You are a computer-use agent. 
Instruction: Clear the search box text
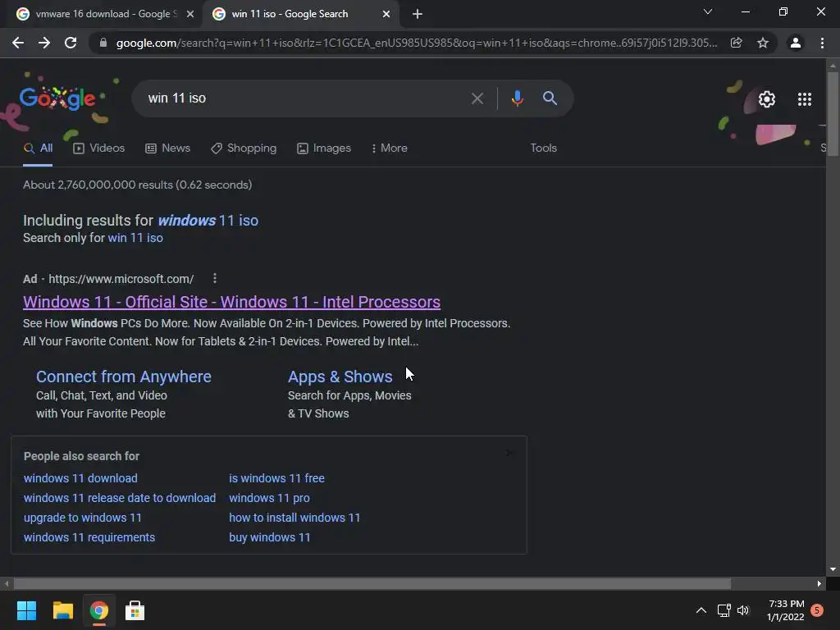pyautogui.click(x=477, y=98)
